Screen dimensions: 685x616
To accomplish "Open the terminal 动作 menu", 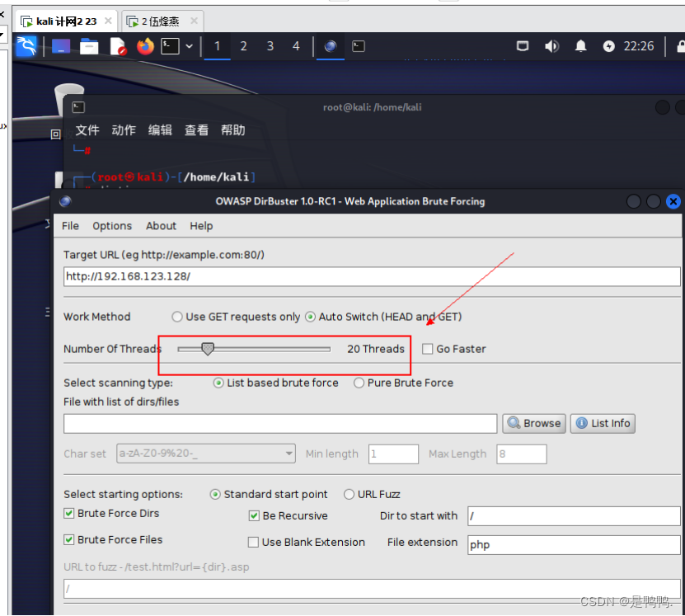I will click(124, 130).
